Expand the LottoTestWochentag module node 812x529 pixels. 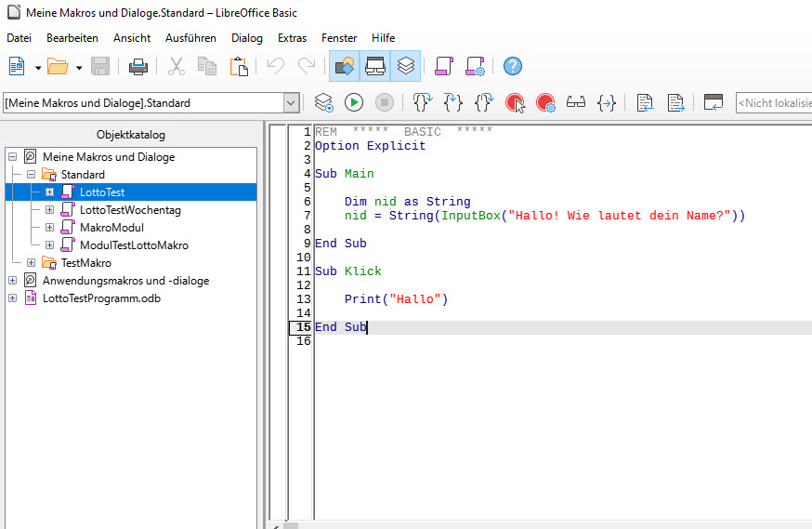tap(50, 210)
